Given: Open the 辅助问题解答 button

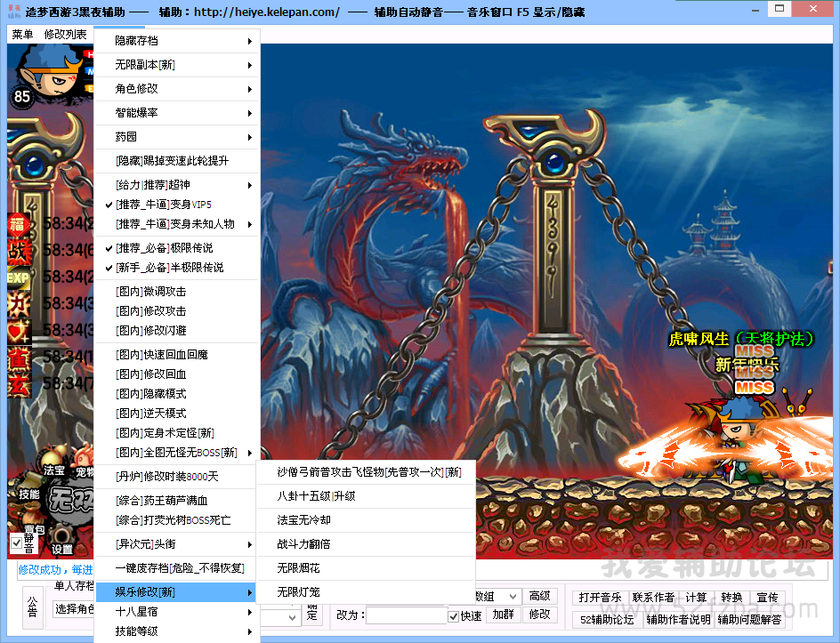Looking at the screenshot, I should (749, 620).
